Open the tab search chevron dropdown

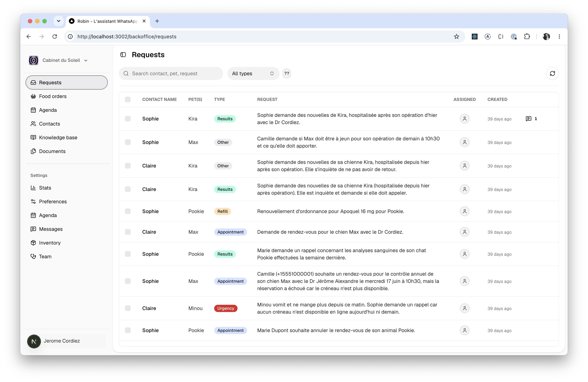pos(58,21)
